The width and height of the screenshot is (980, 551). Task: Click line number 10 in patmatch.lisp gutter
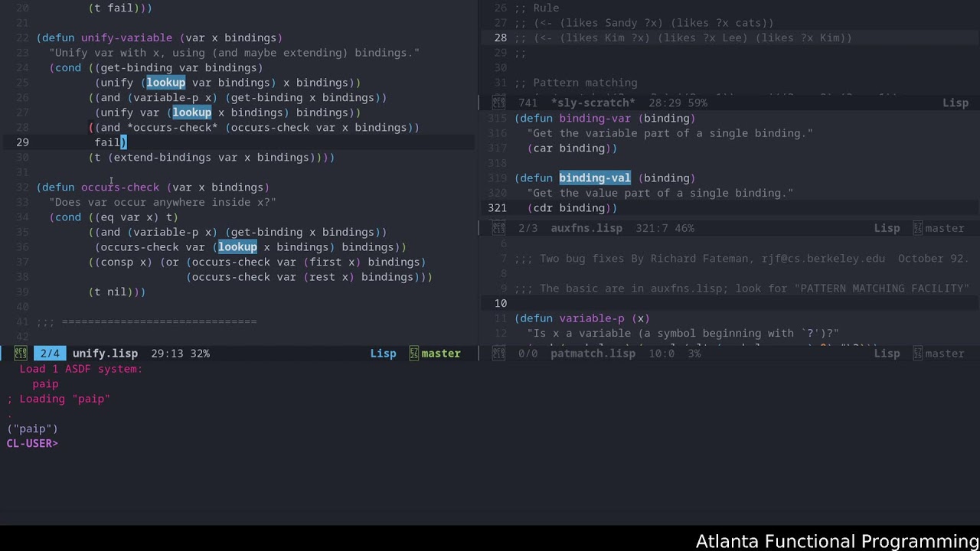coord(501,303)
